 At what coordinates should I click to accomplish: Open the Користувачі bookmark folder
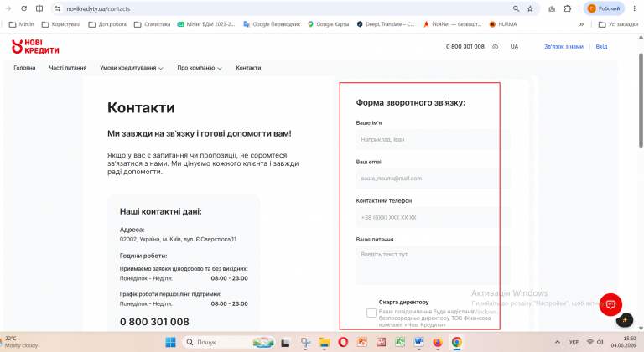[x=61, y=24]
